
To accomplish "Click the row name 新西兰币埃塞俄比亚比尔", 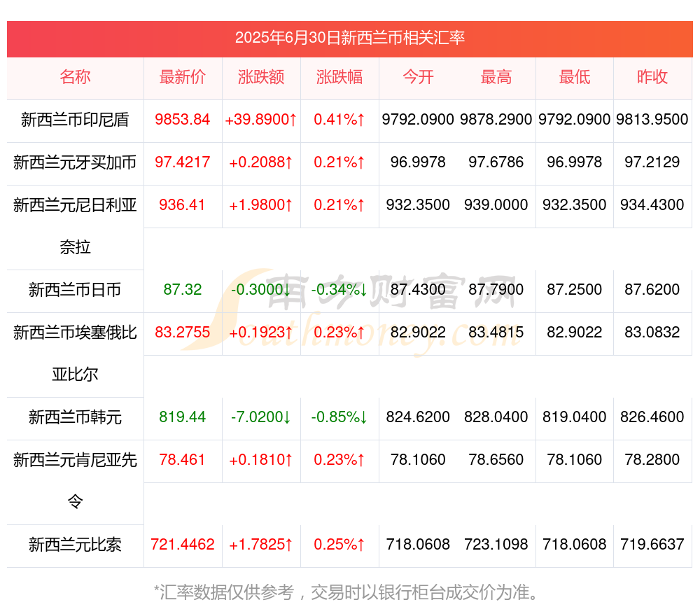I will pyautogui.click(x=75, y=354).
